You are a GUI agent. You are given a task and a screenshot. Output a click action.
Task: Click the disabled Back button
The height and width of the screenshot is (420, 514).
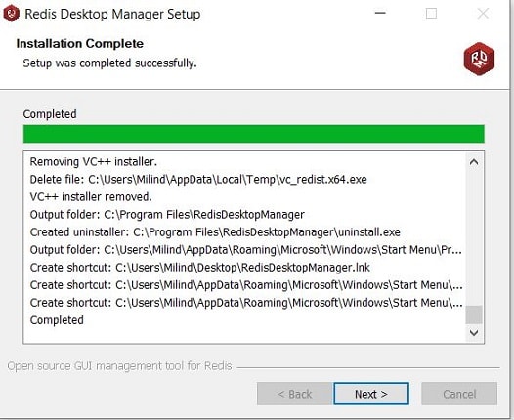pyautogui.click(x=295, y=394)
